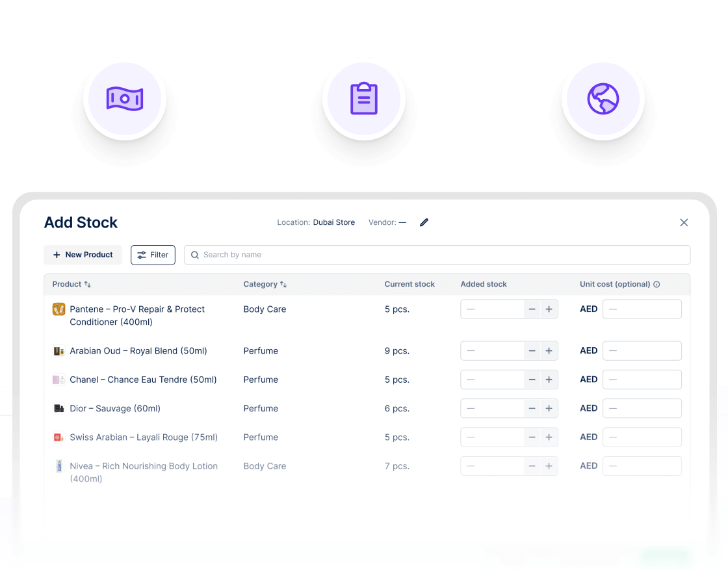Increase added stock for Swiss Arabian
The width and height of the screenshot is (728, 572).
(x=549, y=437)
